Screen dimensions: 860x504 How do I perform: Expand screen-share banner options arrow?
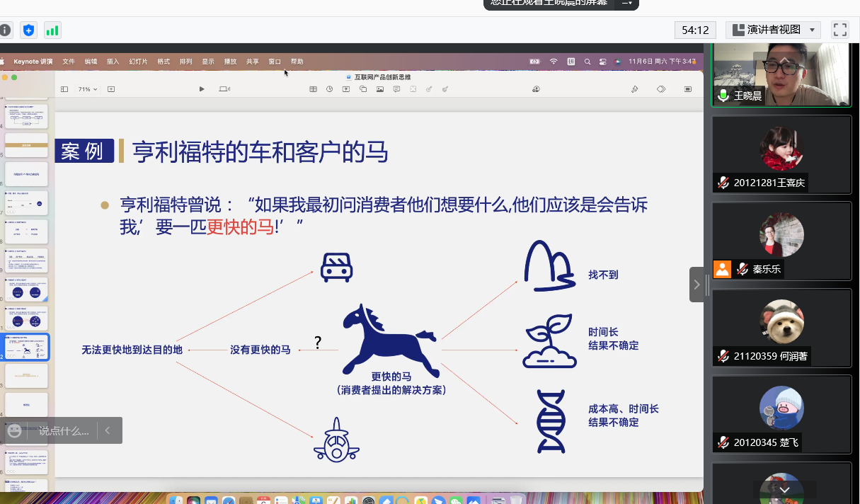[626, 3]
